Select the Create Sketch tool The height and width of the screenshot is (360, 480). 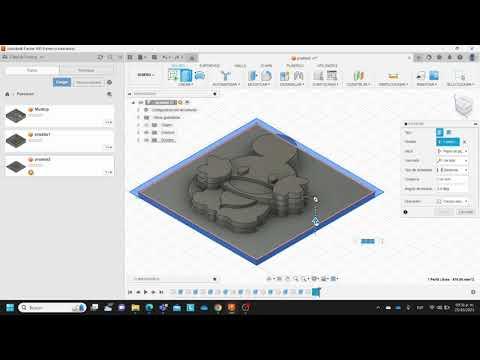(174, 75)
